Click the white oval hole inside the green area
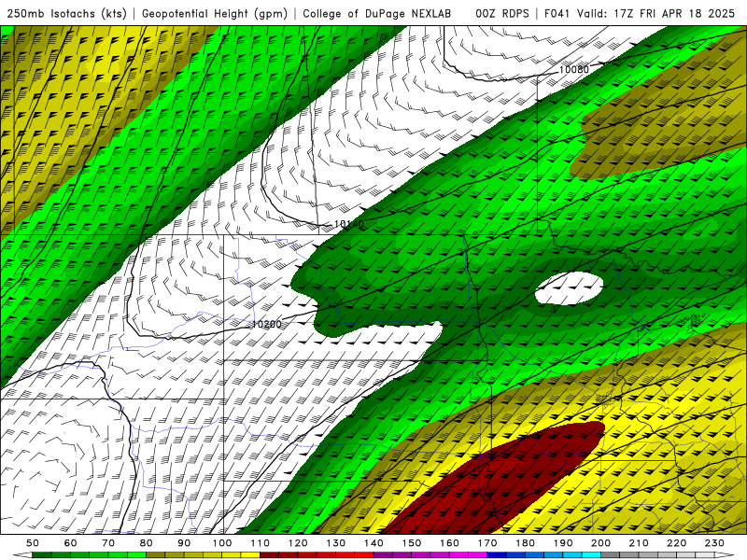The image size is (747, 560). coord(570,288)
